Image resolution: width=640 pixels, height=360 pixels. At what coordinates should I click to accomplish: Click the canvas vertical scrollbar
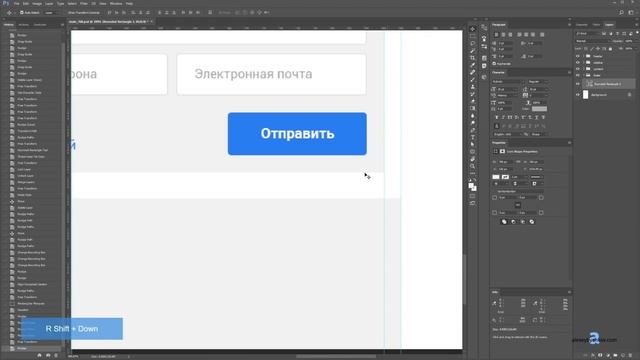(464, 280)
